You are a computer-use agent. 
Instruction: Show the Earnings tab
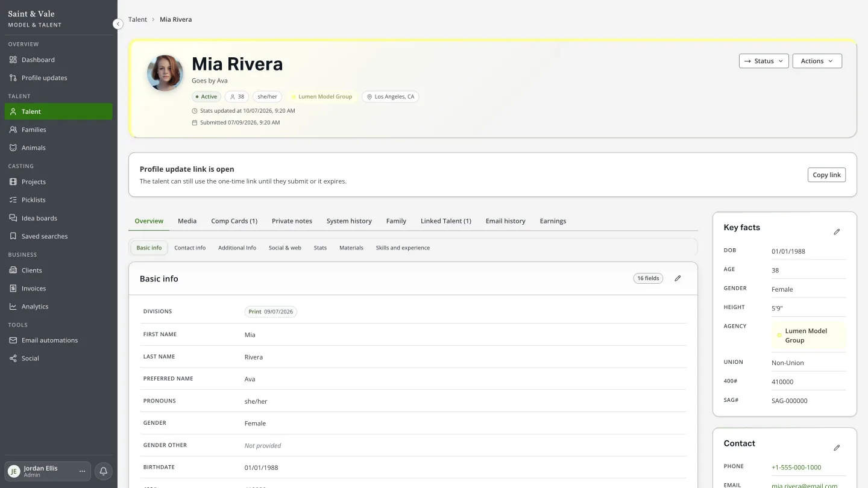pos(553,221)
